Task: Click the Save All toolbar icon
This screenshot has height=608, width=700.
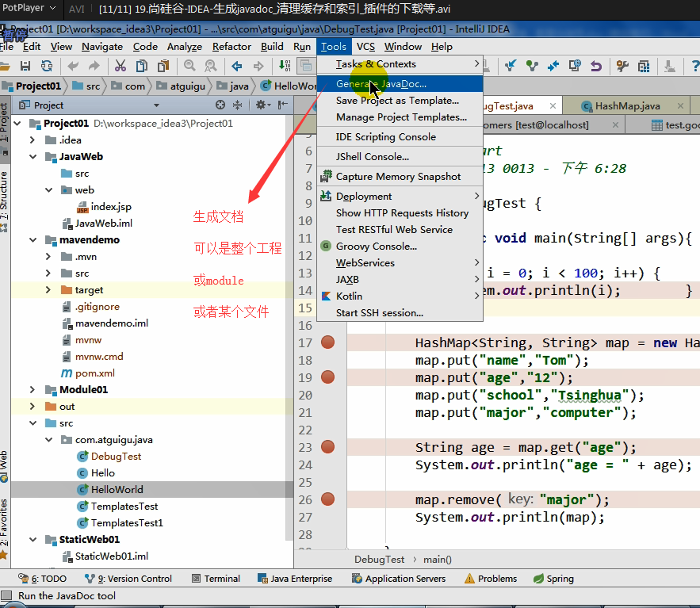Action: click(25, 66)
